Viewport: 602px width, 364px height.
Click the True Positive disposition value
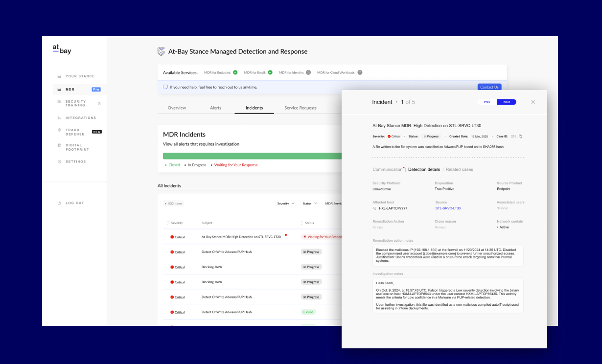[444, 189]
